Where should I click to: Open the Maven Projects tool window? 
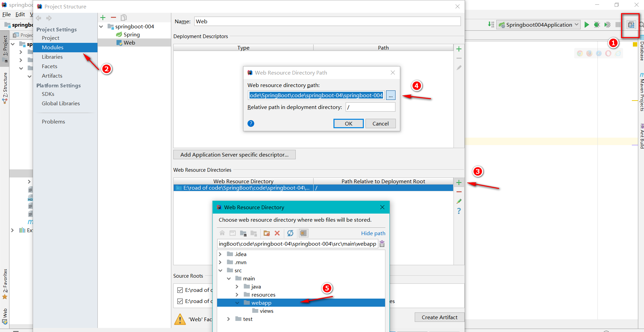[641, 92]
